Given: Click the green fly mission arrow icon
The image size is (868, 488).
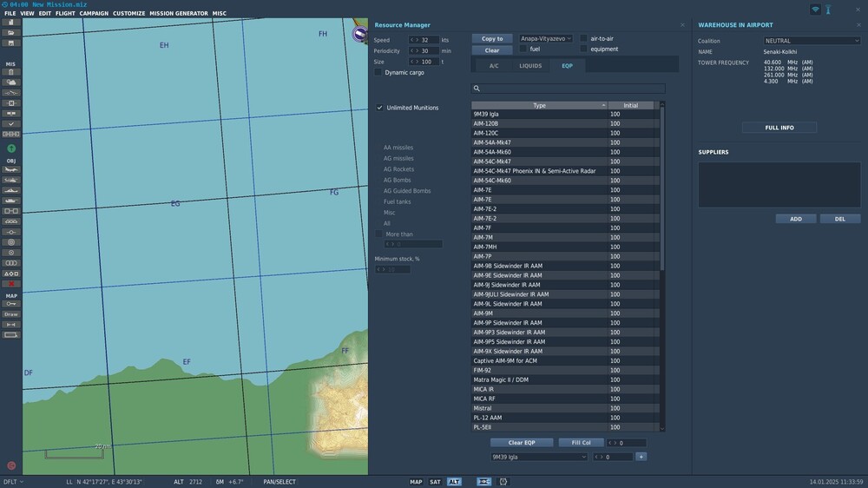Looking at the screenshot, I should tap(11, 148).
